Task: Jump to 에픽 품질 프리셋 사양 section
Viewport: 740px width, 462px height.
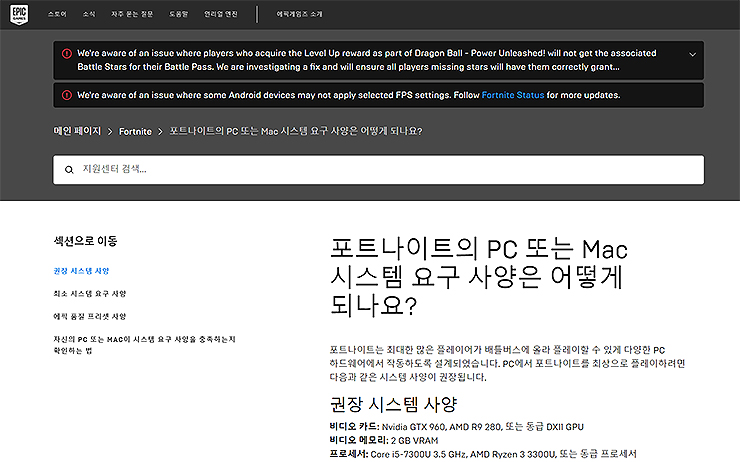Action: 90,316
